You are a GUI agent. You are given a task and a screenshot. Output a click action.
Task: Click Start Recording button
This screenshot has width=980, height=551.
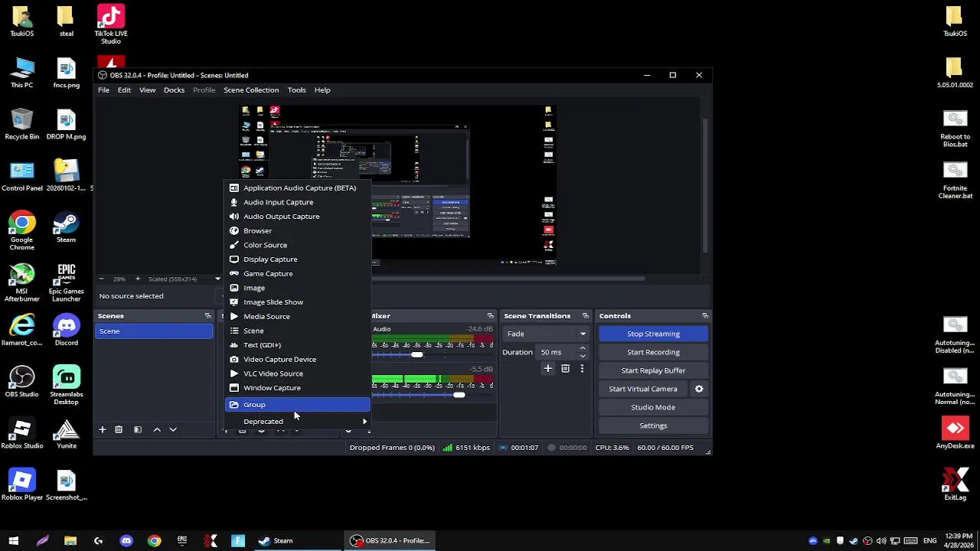tap(653, 352)
